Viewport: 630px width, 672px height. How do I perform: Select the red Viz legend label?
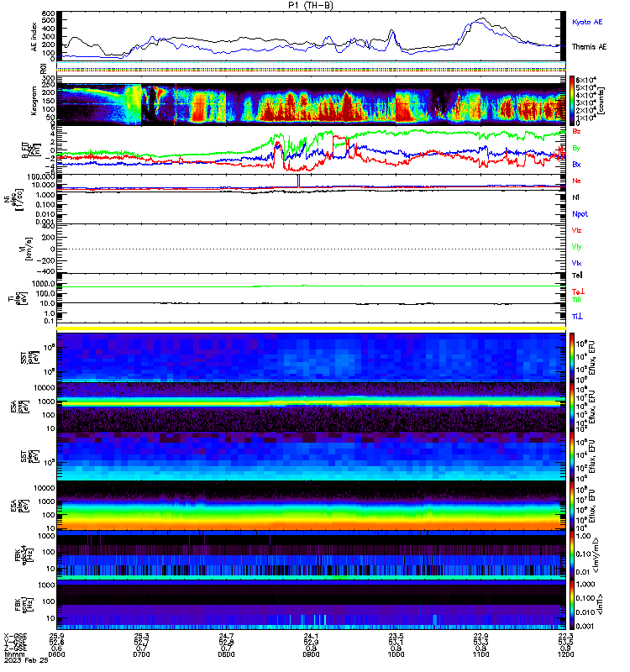pyautogui.click(x=576, y=230)
